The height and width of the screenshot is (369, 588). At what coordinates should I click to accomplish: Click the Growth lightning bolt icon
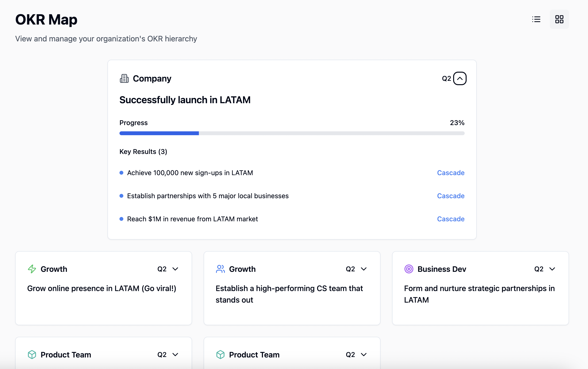click(x=32, y=269)
